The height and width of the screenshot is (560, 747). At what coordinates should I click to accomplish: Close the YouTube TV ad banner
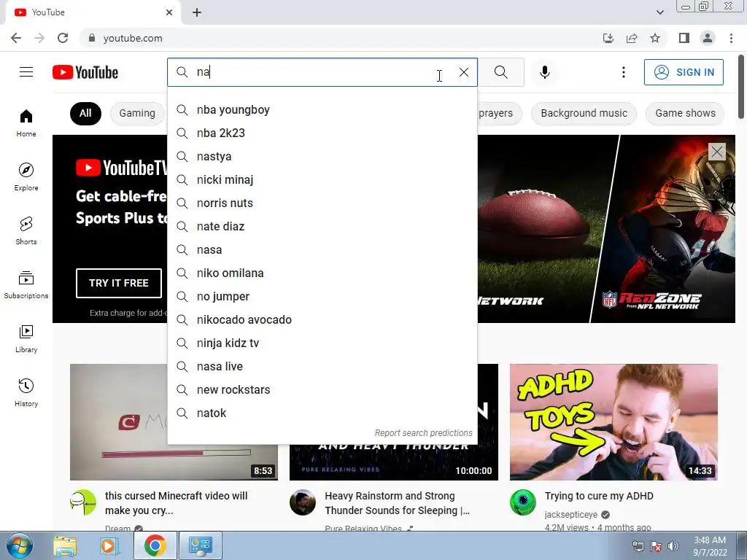pyautogui.click(x=717, y=152)
